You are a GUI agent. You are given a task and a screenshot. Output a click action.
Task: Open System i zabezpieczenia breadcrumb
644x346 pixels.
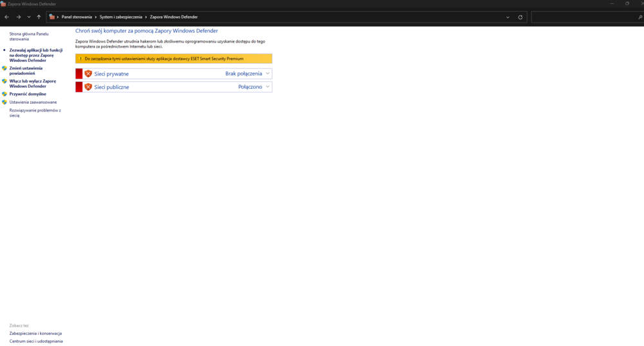(121, 17)
